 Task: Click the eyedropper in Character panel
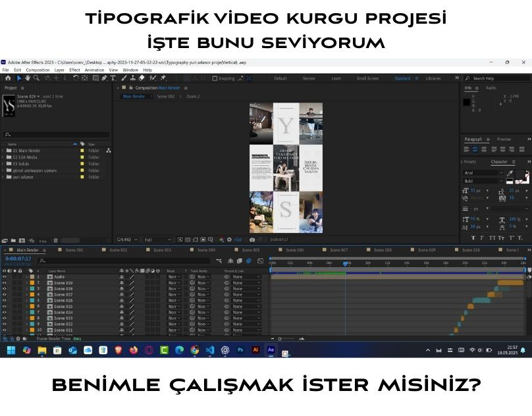pyautogui.click(x=510, y=173)
